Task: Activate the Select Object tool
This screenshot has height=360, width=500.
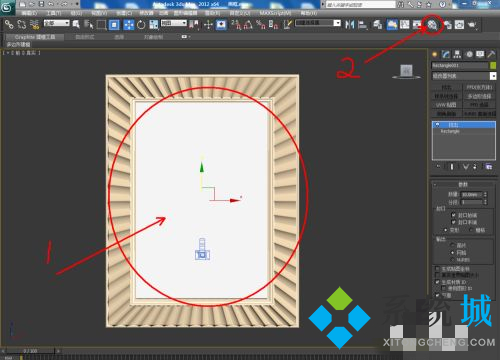Action: click(x=76, y=24)
